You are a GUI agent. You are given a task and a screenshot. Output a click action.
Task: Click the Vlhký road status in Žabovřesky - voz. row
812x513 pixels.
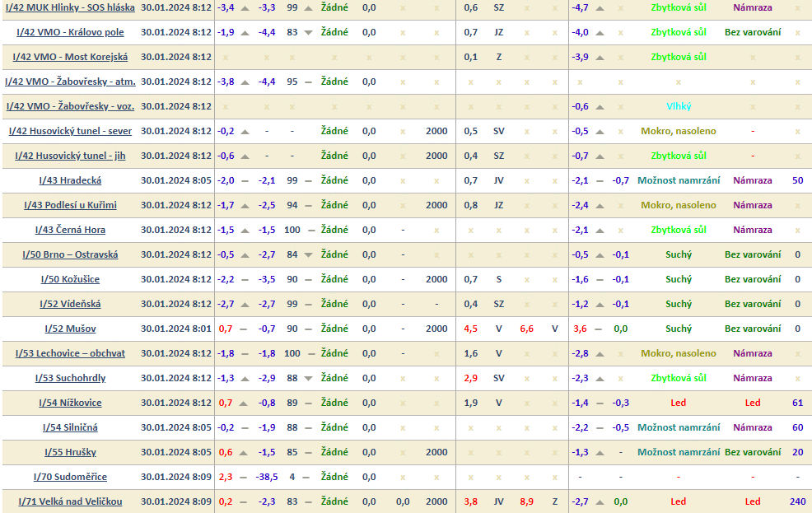pyautogui.click(x=678, y=106)
